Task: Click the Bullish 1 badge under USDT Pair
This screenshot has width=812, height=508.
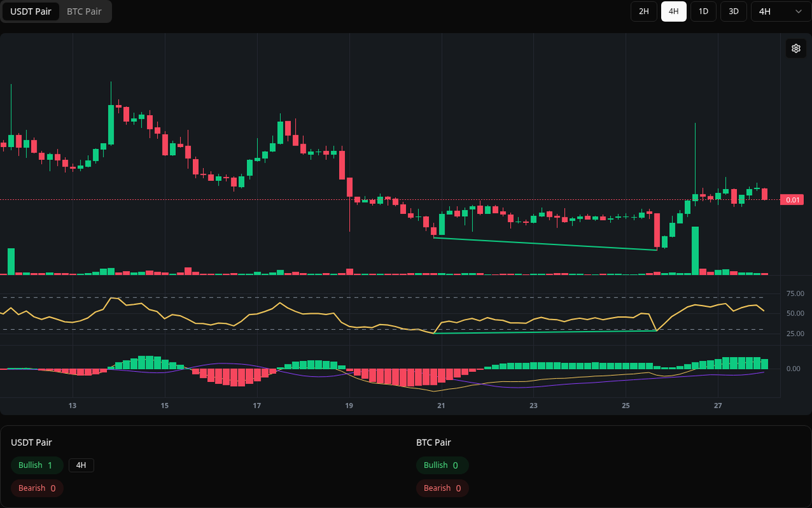Action: [x=37, y=465]
